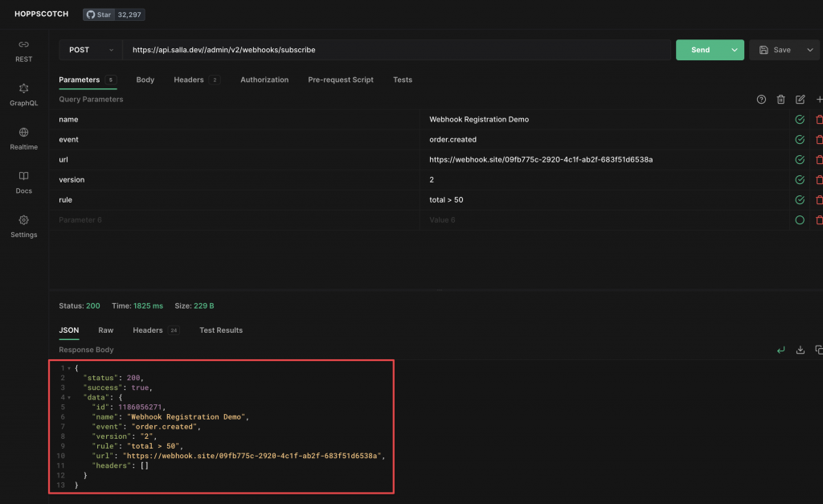Select the response Headers tab
The width and height of the screenshot is (823, 504).
pyautogui.click(x=156, y=330)
